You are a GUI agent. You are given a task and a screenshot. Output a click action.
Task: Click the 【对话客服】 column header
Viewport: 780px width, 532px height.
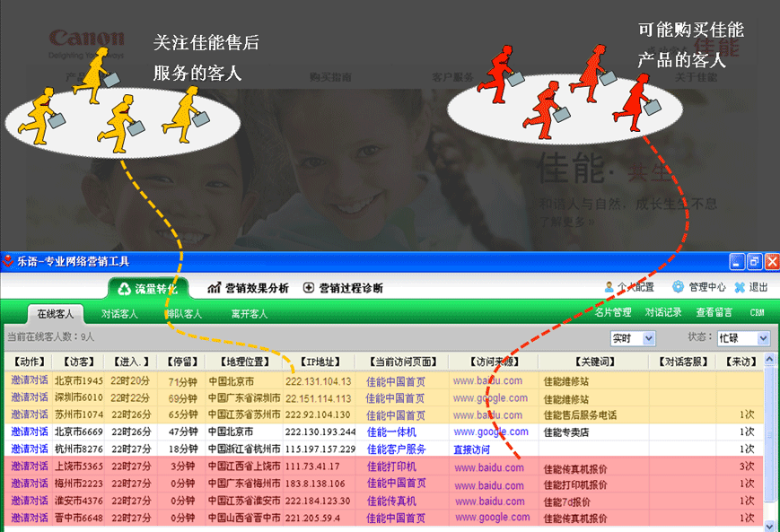point(683,362)
